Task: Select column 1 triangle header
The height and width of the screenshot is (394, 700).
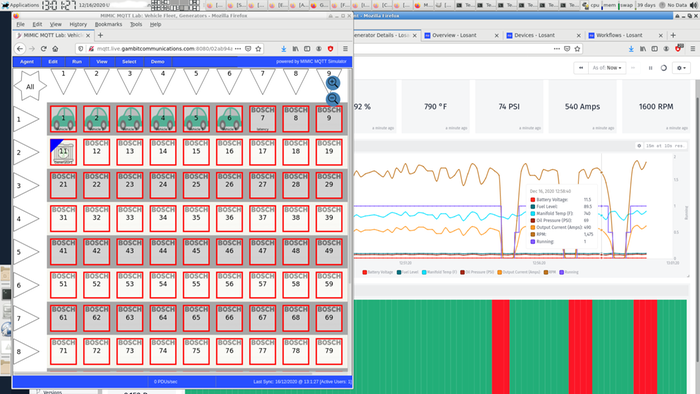Action: [x=63, y=82]
